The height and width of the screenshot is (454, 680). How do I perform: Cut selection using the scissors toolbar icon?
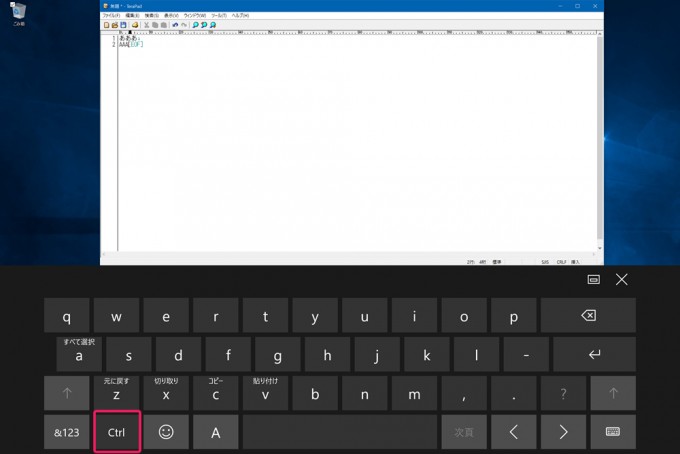pos(147,25)
